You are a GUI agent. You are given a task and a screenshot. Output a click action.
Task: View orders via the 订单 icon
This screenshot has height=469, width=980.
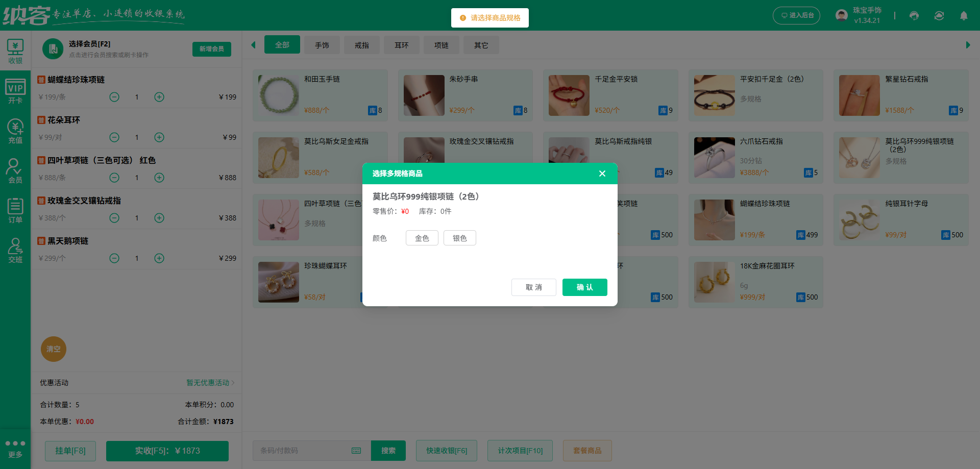click(x=15, y=210)
